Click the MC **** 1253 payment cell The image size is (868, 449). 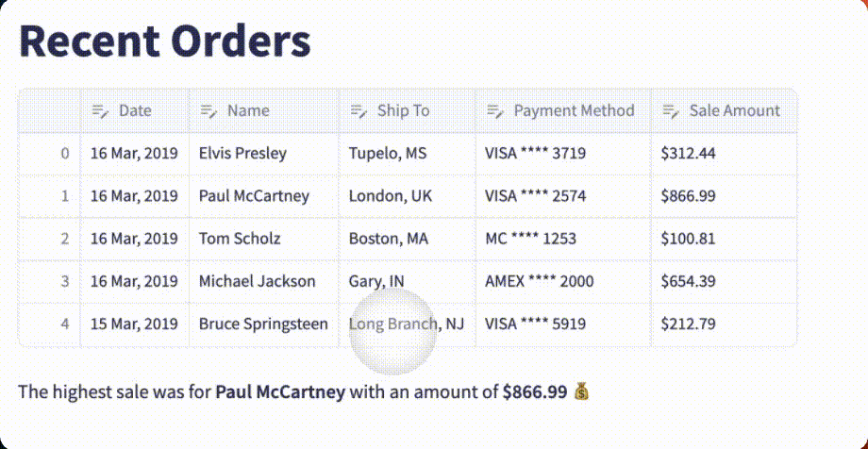tap(563, 239)
